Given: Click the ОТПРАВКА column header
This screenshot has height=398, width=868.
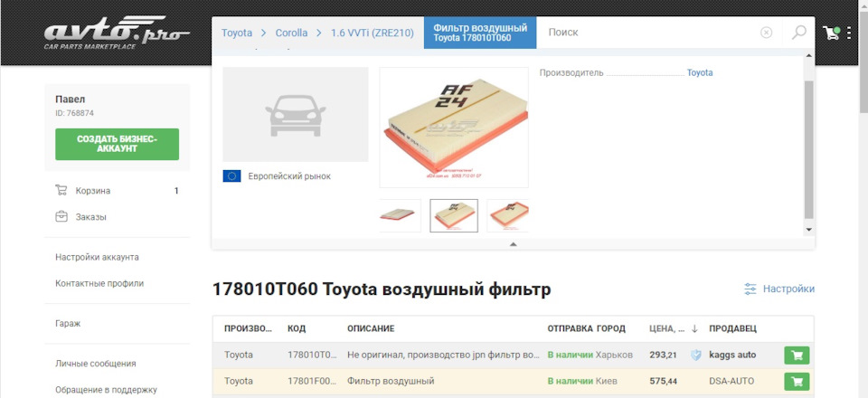Looking at the screenshot, I should [x=570, y=329].
